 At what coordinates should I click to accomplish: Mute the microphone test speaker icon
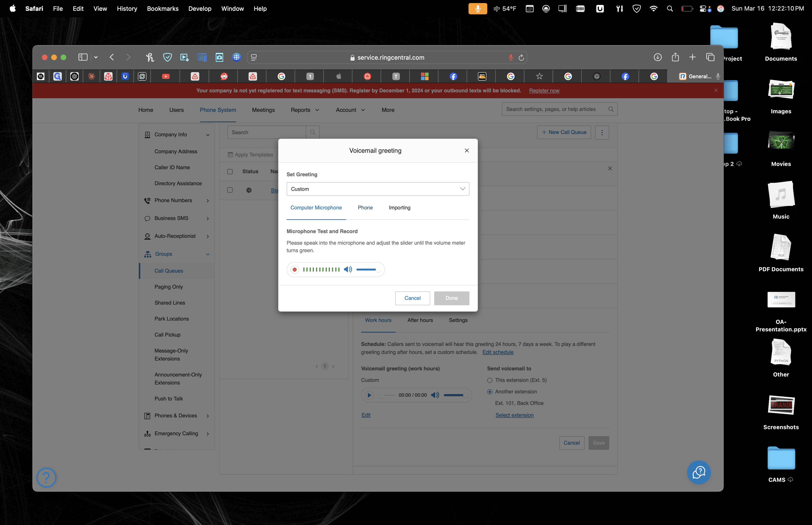point(347,270)
